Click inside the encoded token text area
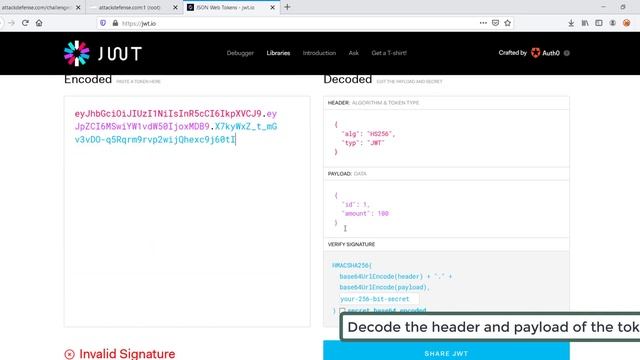The height and width of the screenshot is (360, 640). pos(187,211)
